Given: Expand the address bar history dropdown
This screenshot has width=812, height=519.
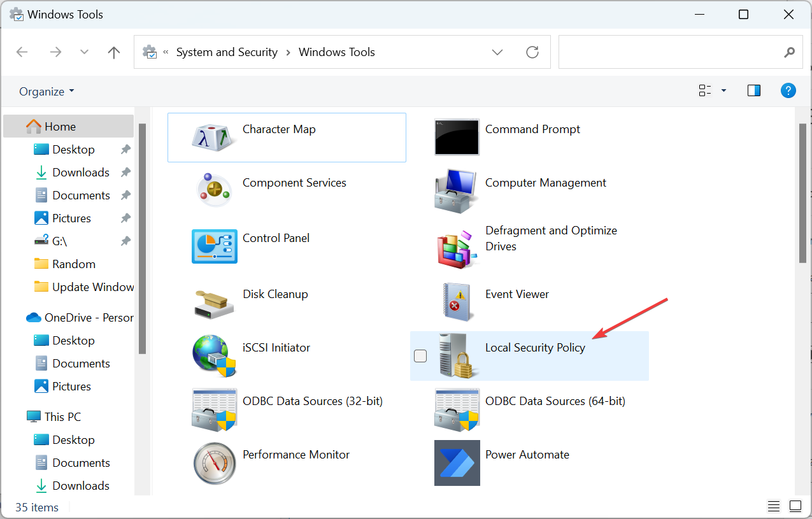Looking at the screenshot, I should [498, 52].
